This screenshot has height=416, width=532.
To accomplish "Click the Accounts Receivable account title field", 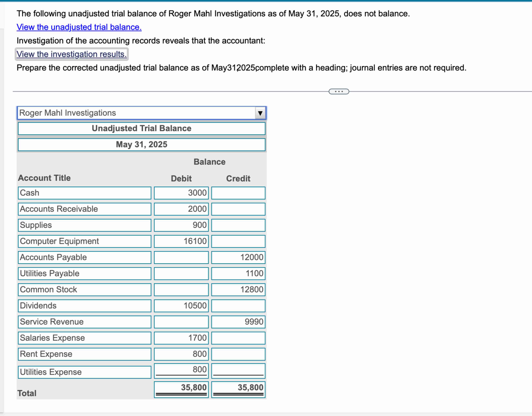I will click(84, 209).
